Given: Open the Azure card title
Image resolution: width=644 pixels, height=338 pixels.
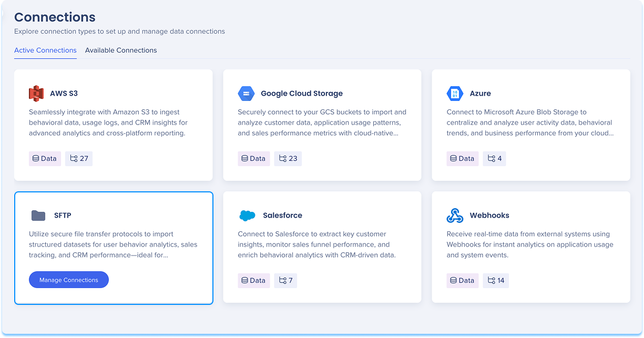Looking at the screenshot, I should [480, 94].
